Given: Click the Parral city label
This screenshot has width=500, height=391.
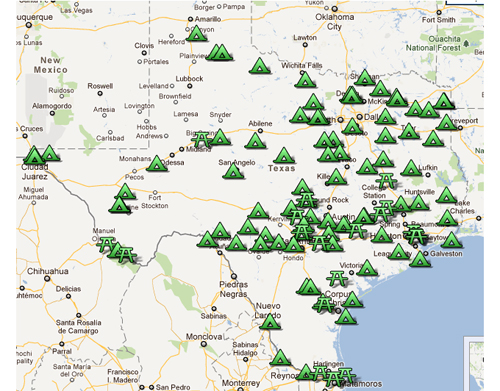Looking at the screenshot, I should (62, 351).
